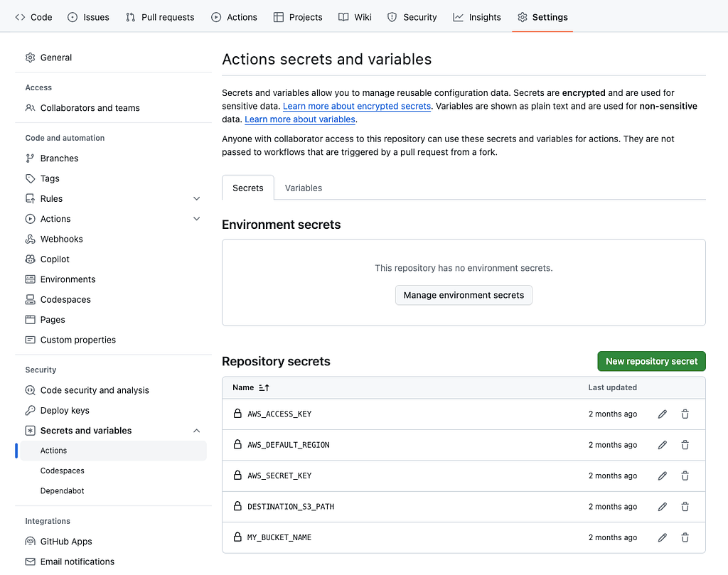Viewport: 728px width, 575px height.
Task: Click the Codespaces icon in sidebar
Action: 30,299
